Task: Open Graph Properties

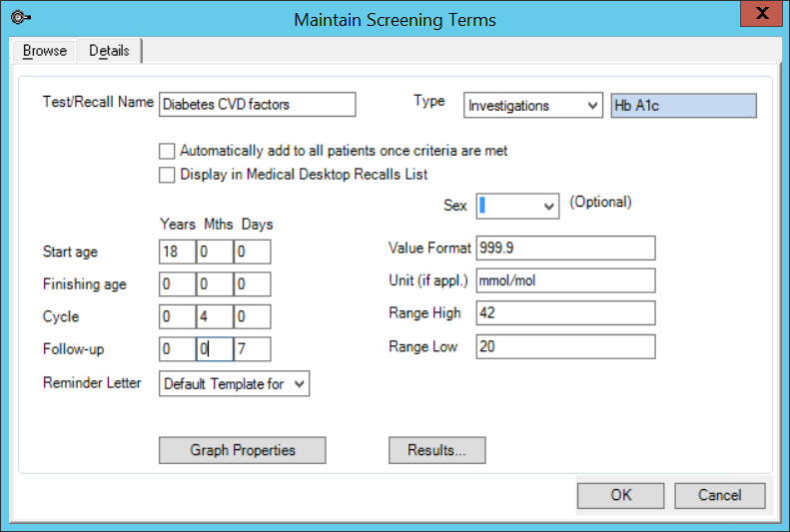Action: [x=243, y=450]
